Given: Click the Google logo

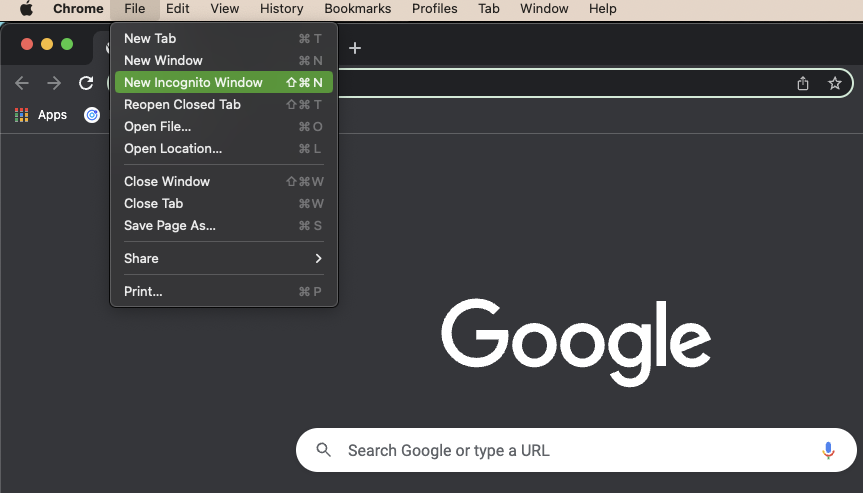Looking at the screenshot, I should 576,342.
